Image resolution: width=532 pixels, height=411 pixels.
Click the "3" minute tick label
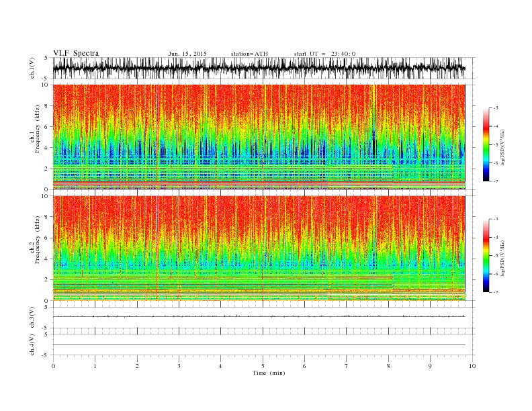click(179, 366)
